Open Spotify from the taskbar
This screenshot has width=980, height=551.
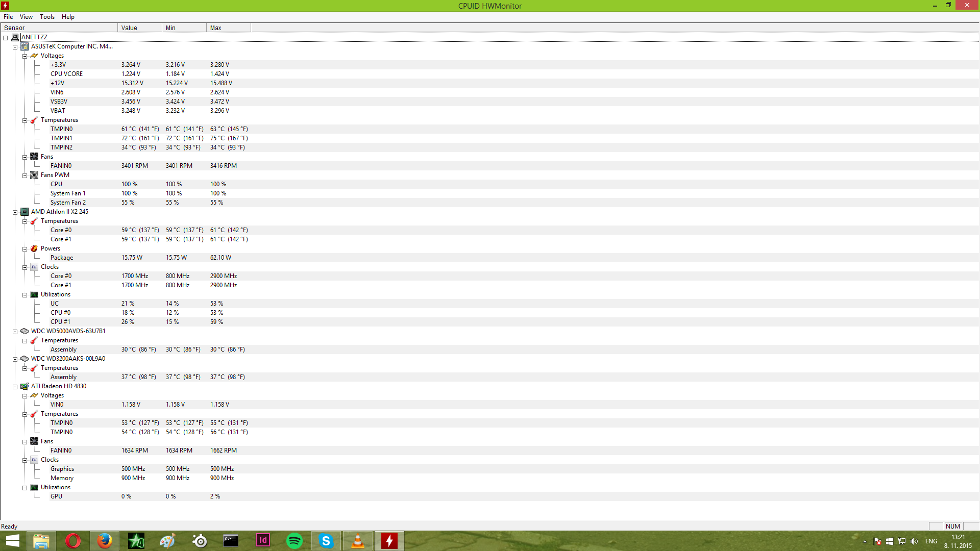(295, 540)
